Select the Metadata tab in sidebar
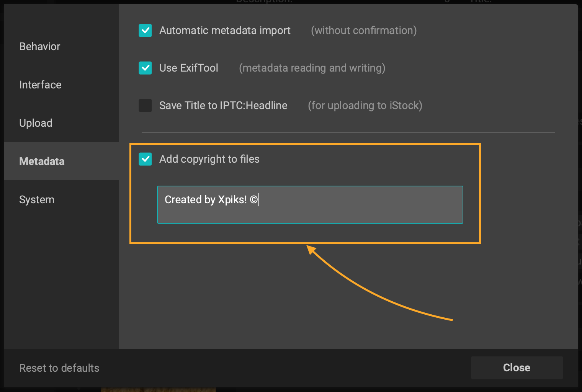 point(42,161)
